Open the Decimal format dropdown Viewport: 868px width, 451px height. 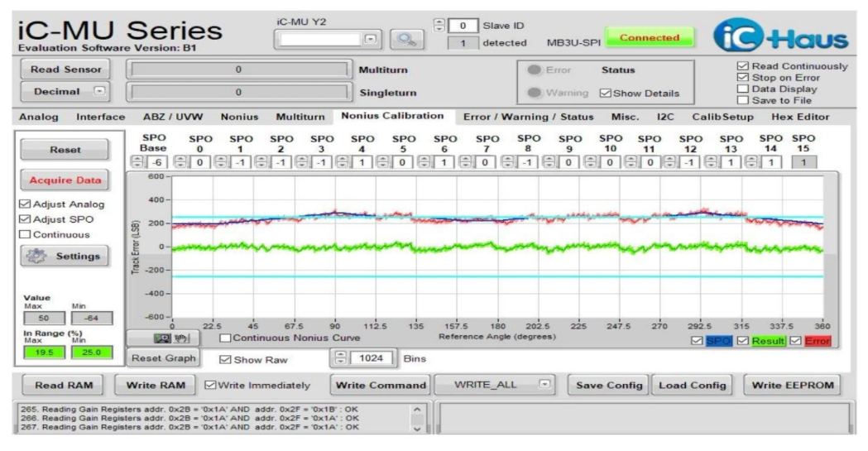tap(99, 91)
